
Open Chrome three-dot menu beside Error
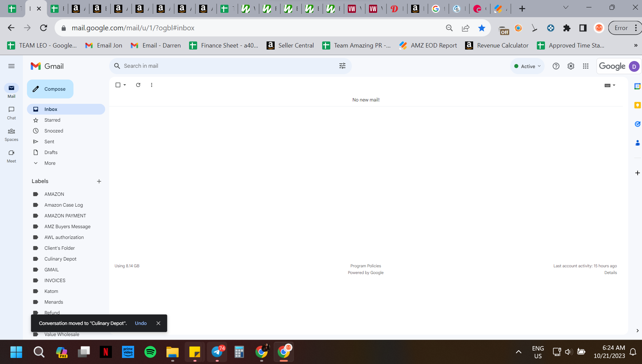636,28
